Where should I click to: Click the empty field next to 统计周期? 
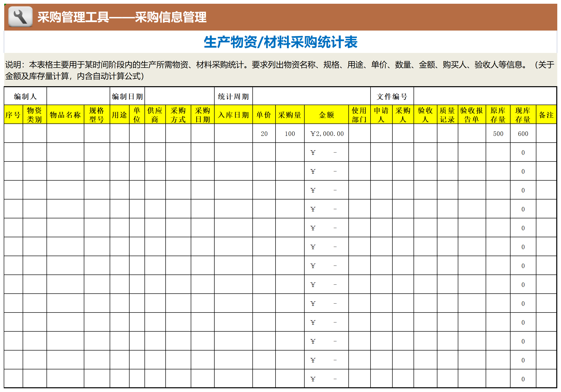coord(312,96)
